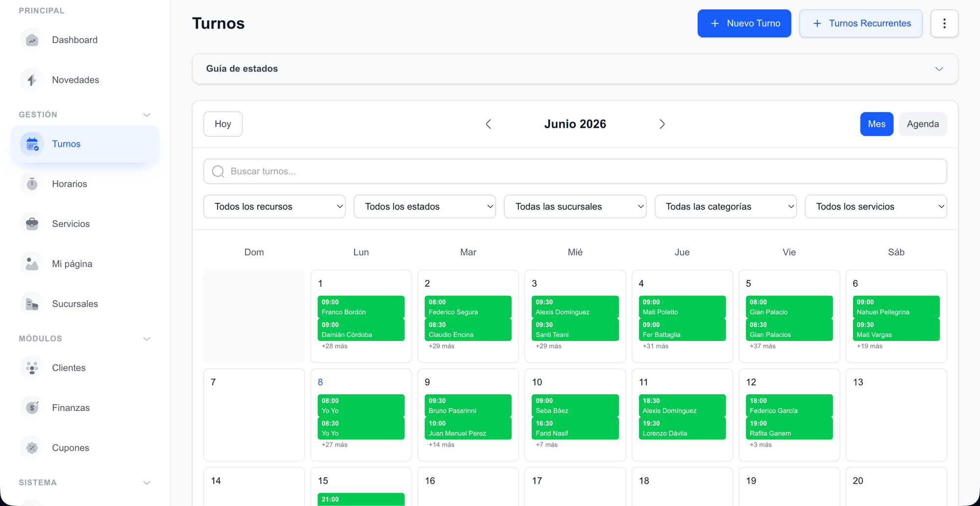Open Alexis Domínguez 09:30 appointment on June 3
Image resolution: width=980 pixels, height=506 pixels.
point(575,307)
